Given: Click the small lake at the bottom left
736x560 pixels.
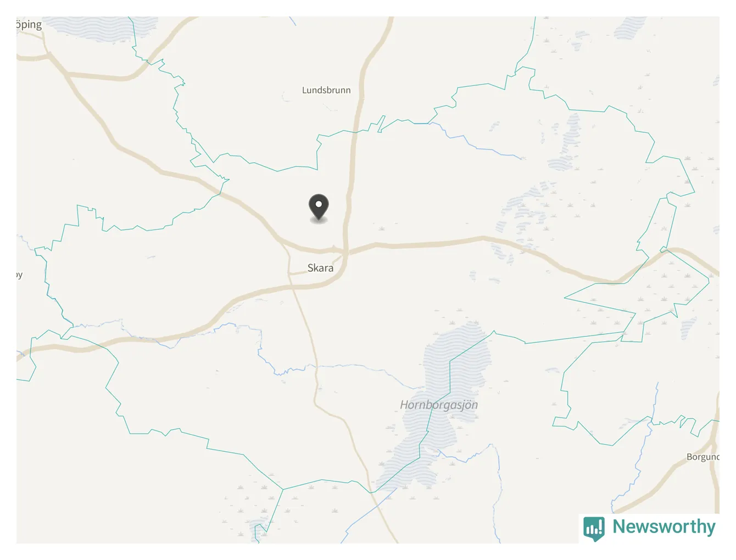Looking at the screenshot, I should click(257, 530).
